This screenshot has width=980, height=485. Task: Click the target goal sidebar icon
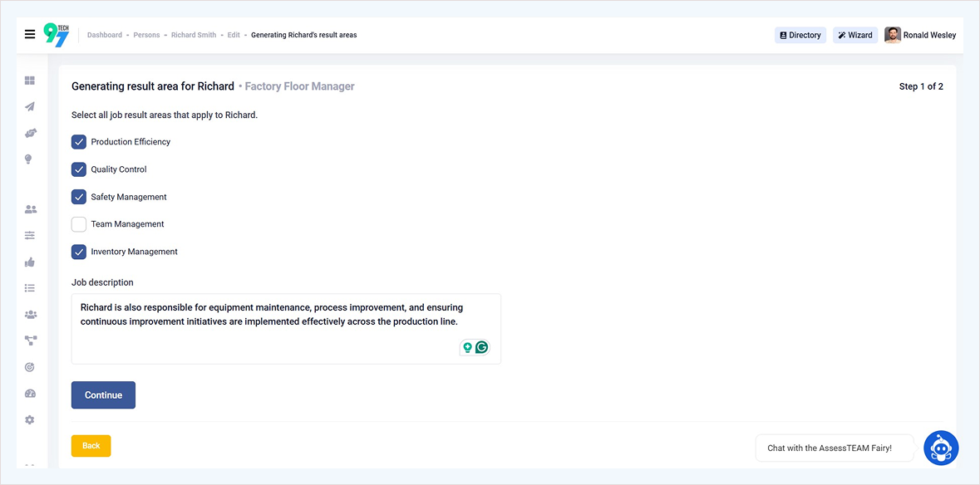[x=30, y=366]
